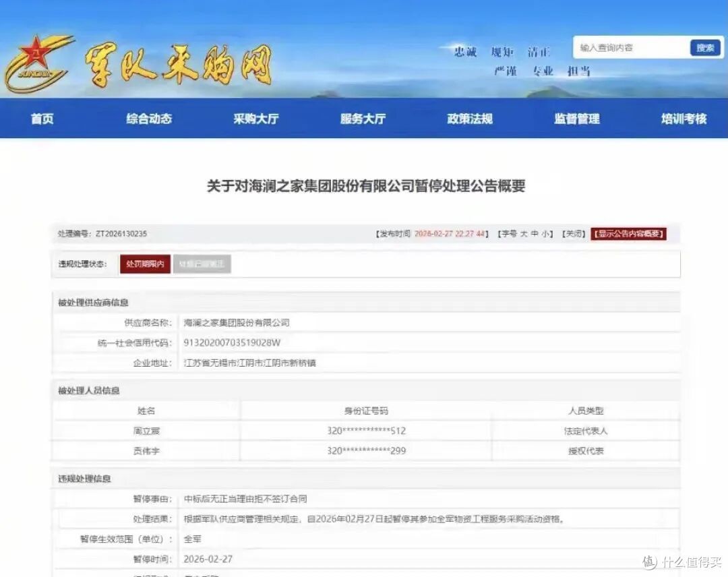Viewport: 728px width, 577px height.
Task: Click the 法定代表人 cell
Action: [586, 431]
